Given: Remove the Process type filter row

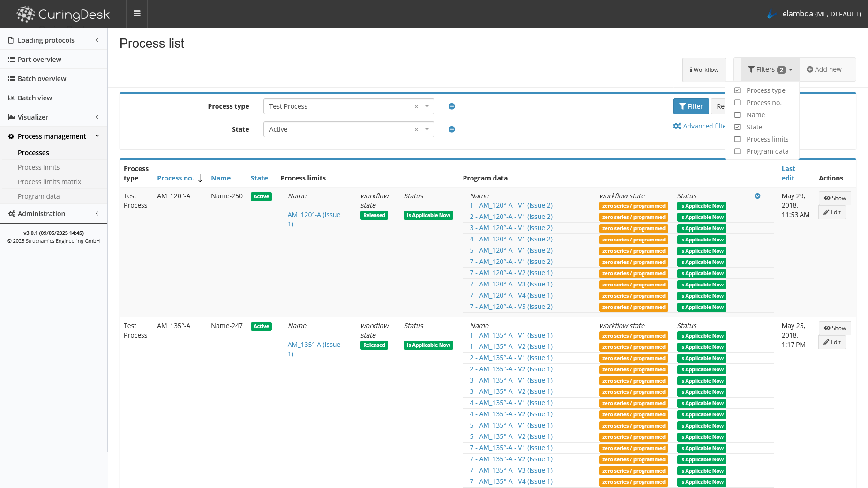Looking at the screenshot, I should point(451,106).
